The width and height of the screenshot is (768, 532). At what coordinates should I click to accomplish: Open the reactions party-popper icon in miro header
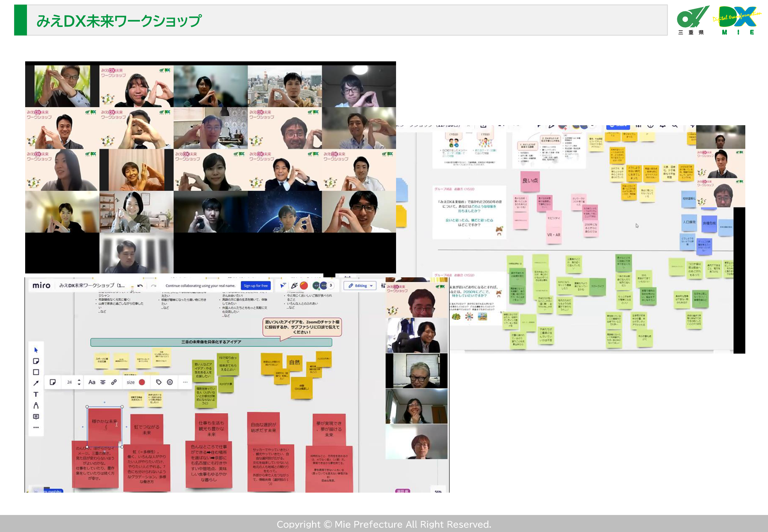[x=294, y=286]
